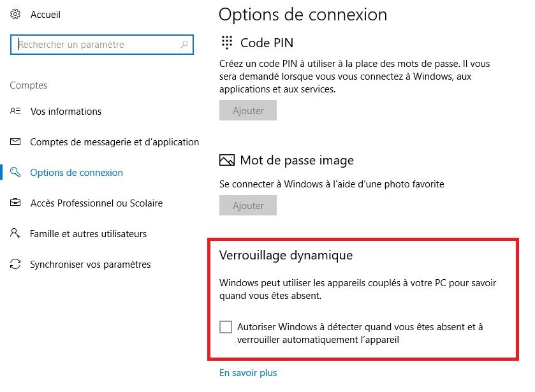535x392 pixels.
Task: Click the magnifier icon in search box
Action: [185, 45]
